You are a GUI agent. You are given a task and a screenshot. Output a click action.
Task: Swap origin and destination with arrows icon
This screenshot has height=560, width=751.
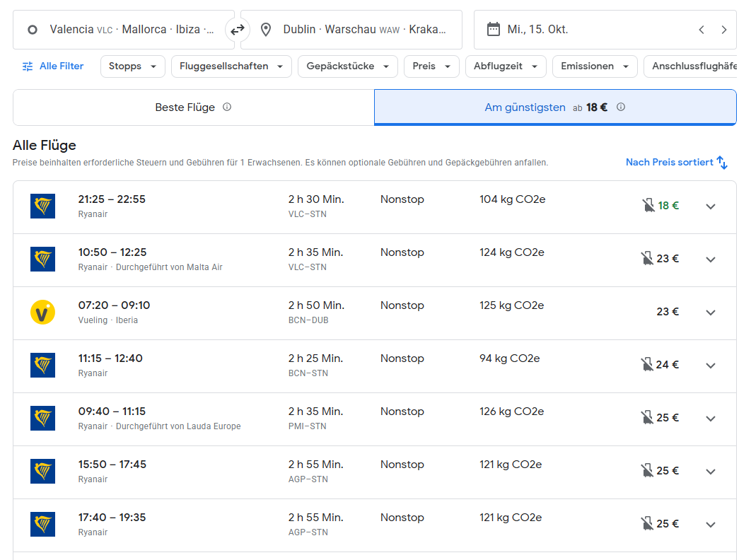(x=237, y=30)
